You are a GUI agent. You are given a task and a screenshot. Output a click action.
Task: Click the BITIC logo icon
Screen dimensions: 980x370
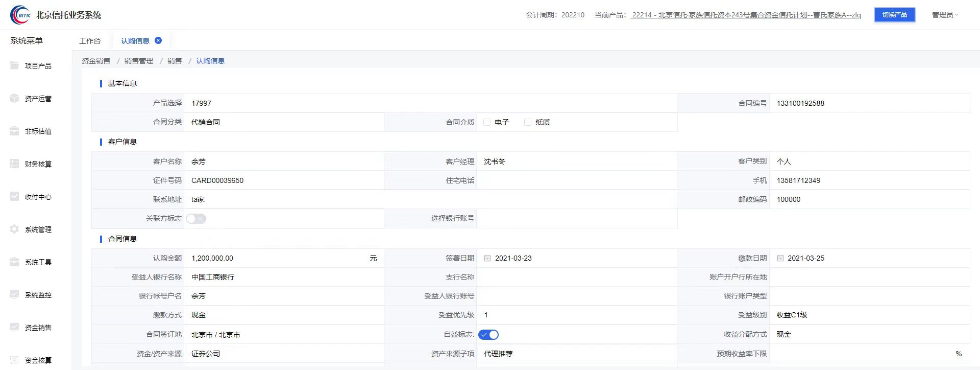tap(21, 15)
